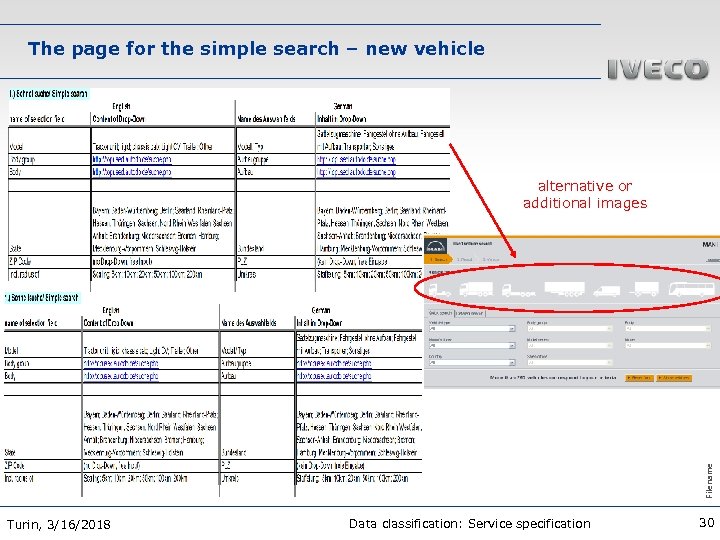The width and height of the screenshot is (720, 540).
Task: Click the lower "Simple search" highlighted table heading
Action: point(42,298)
